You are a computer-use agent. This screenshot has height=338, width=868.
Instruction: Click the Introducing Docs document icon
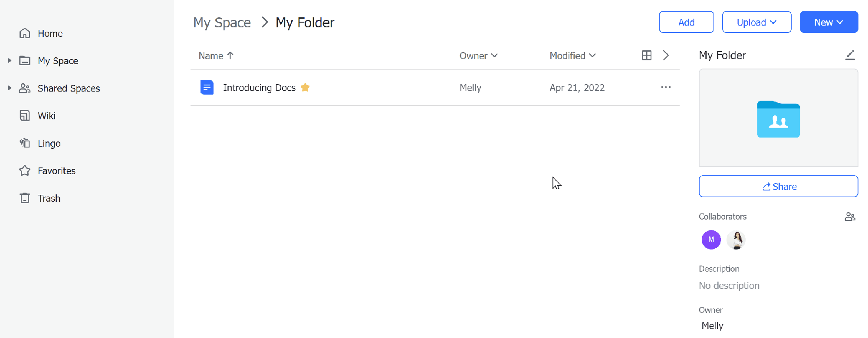pos(207,88)
